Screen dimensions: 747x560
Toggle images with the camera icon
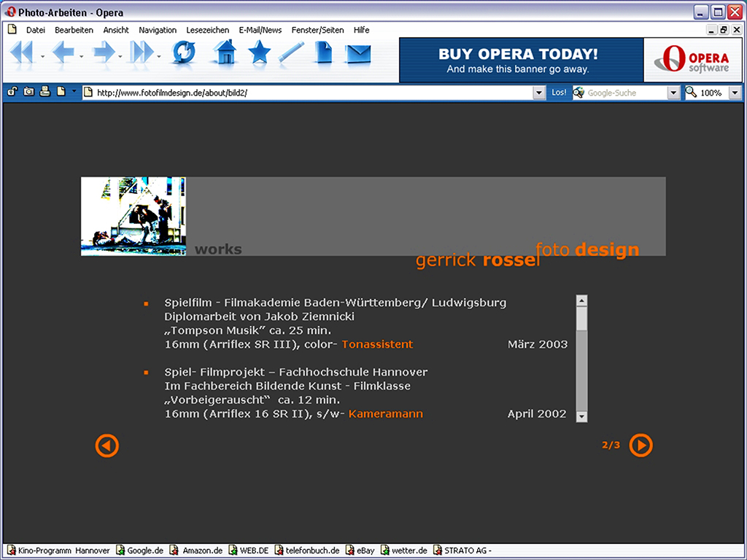28,91
